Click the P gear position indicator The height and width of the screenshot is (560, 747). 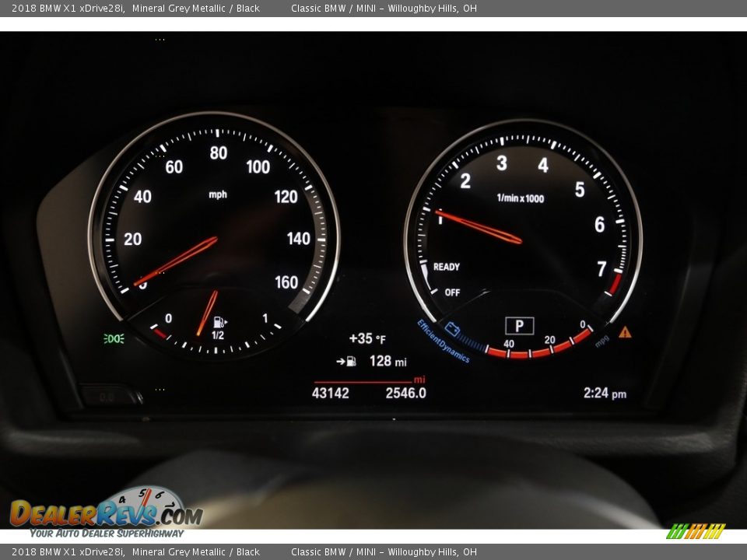pyautogui.click(x=519, y=326)
